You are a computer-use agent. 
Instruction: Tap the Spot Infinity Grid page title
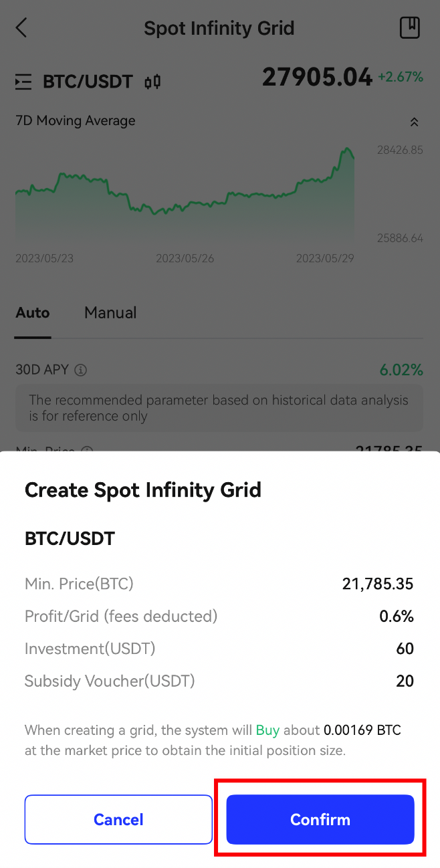click(x=219, y=29)
